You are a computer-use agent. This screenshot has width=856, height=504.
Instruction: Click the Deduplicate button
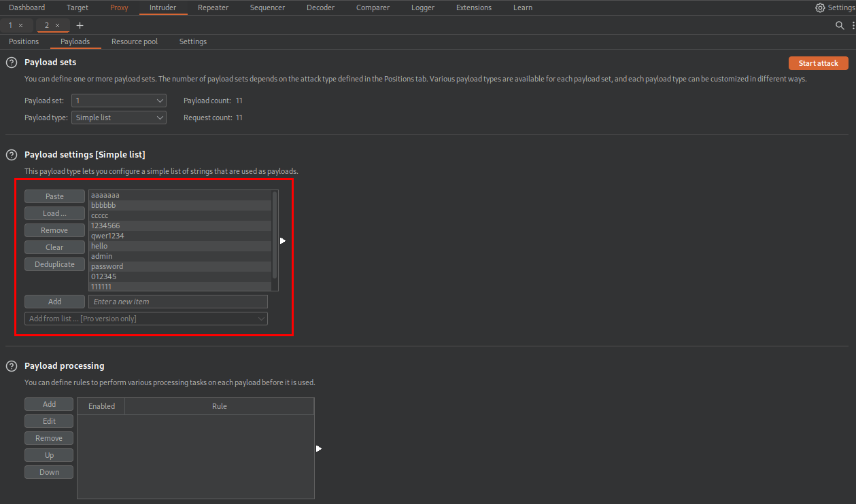tap(54, 264)
